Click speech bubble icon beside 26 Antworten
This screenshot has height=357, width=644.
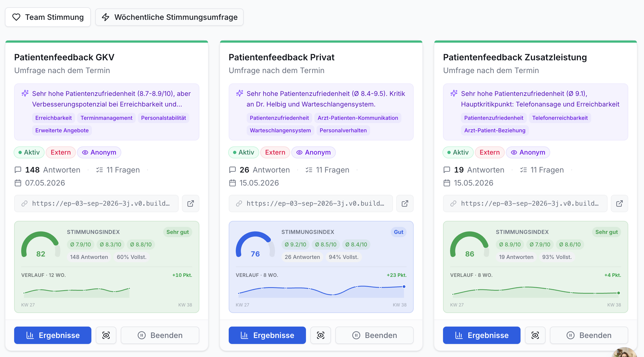[233, 170]
